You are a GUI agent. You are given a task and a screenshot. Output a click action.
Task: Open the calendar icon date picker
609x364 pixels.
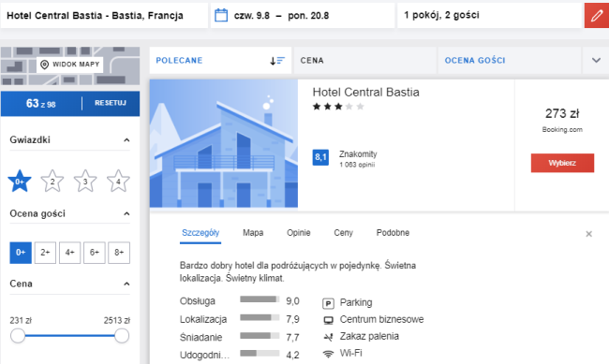pyautogui.click(x=221, y=16)
